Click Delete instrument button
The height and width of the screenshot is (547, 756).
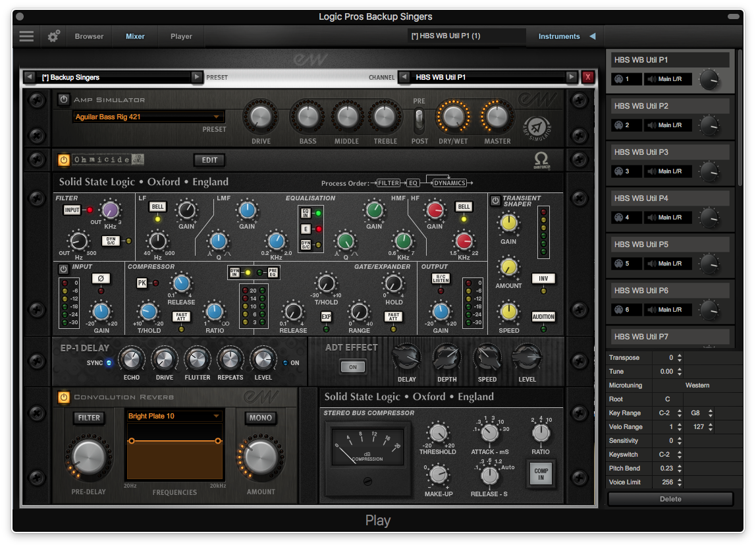670,499
